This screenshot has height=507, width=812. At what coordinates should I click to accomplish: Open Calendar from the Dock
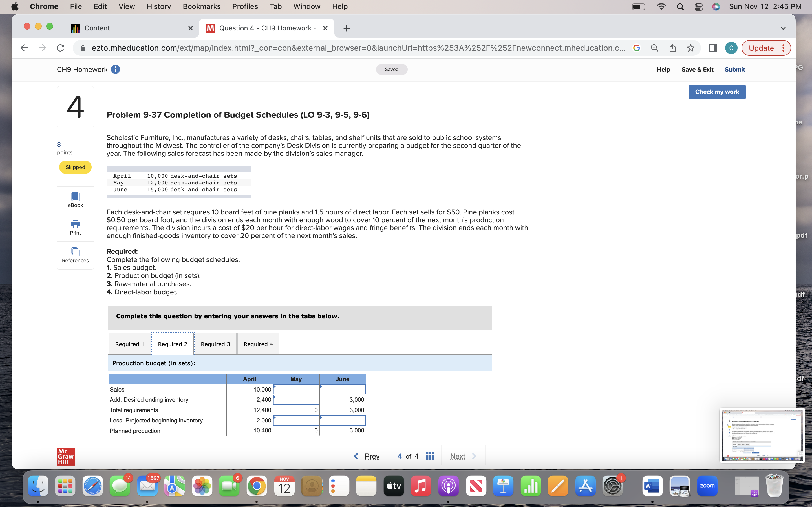click(284, 485)
